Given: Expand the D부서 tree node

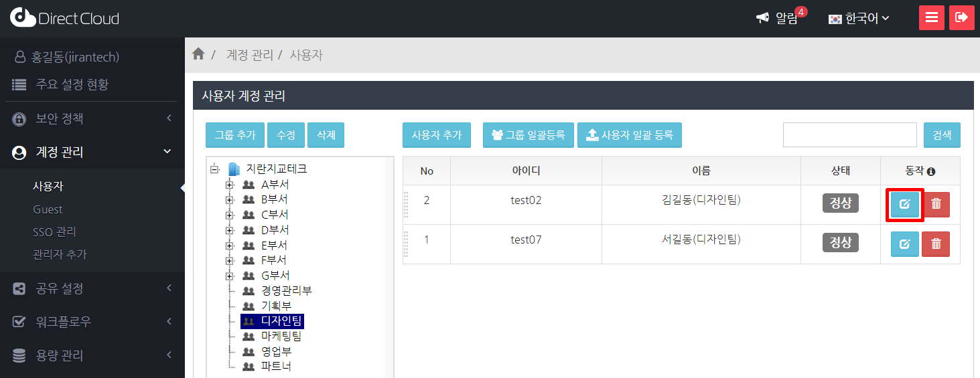Looking at the screenshot, I should [x=230, y=230].
